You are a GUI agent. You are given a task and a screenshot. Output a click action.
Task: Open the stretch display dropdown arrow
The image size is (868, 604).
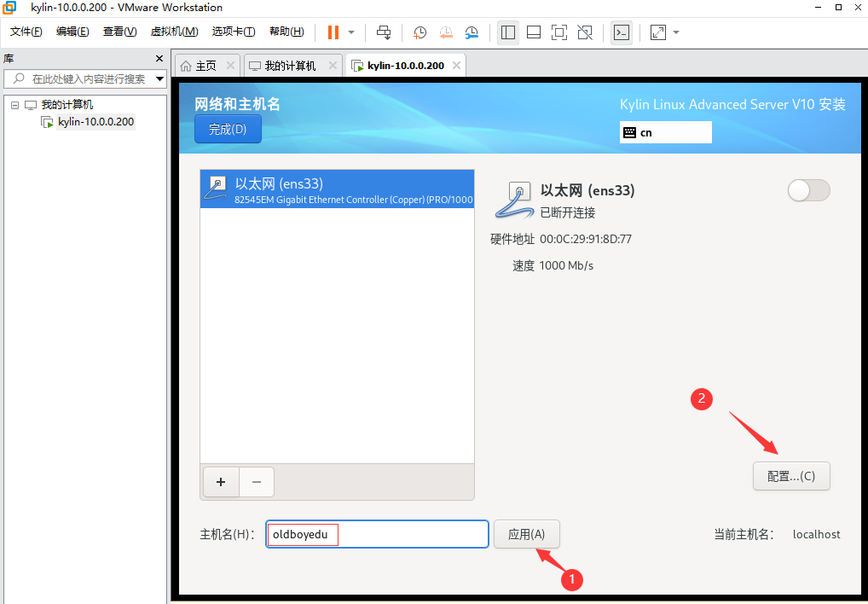[676, 32]
